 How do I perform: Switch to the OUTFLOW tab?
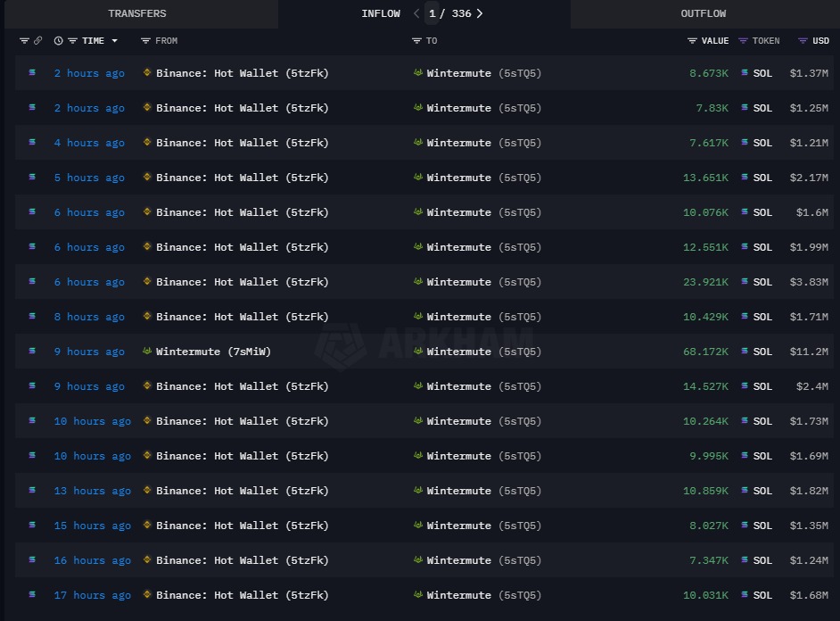click(703, 13)
